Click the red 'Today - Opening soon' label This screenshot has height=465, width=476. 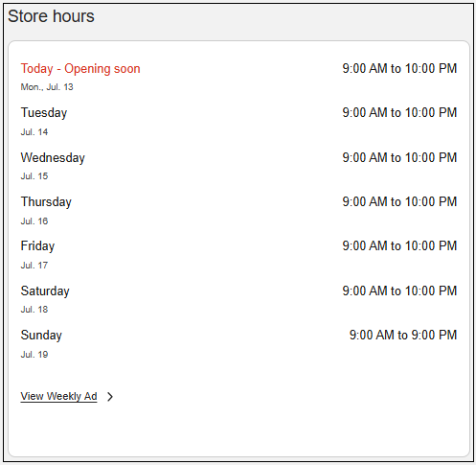(80, 69)
